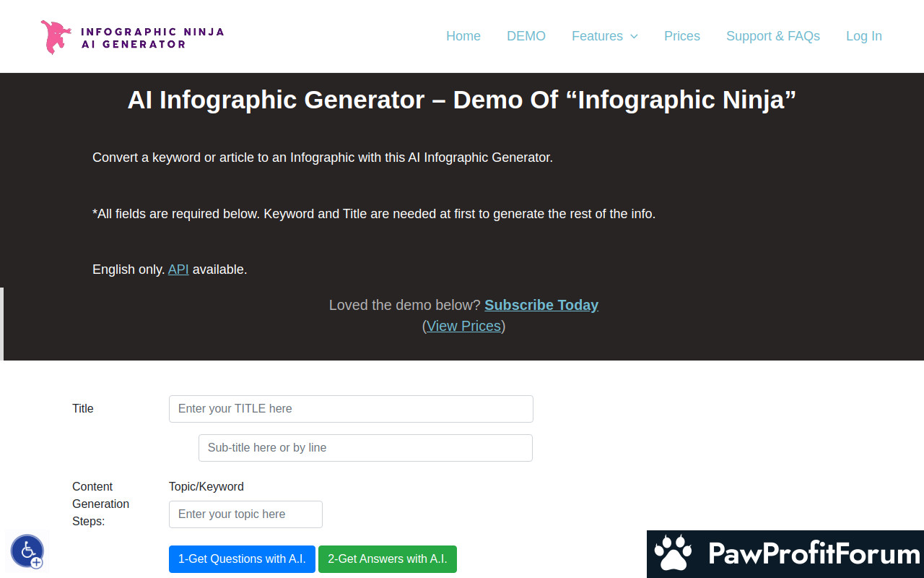Viewport: 924px width, 578px height.
Task: Open the DEMO page in navigation
Action: 526,36
